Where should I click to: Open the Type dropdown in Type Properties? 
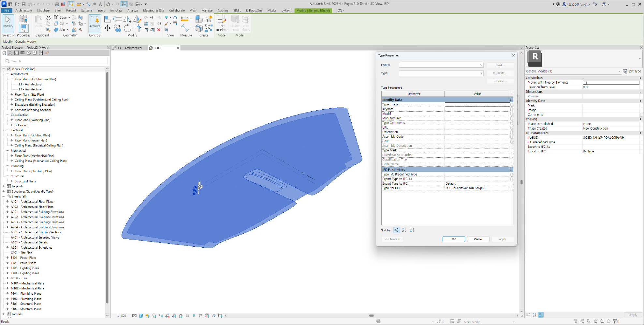tap(441, 73)
